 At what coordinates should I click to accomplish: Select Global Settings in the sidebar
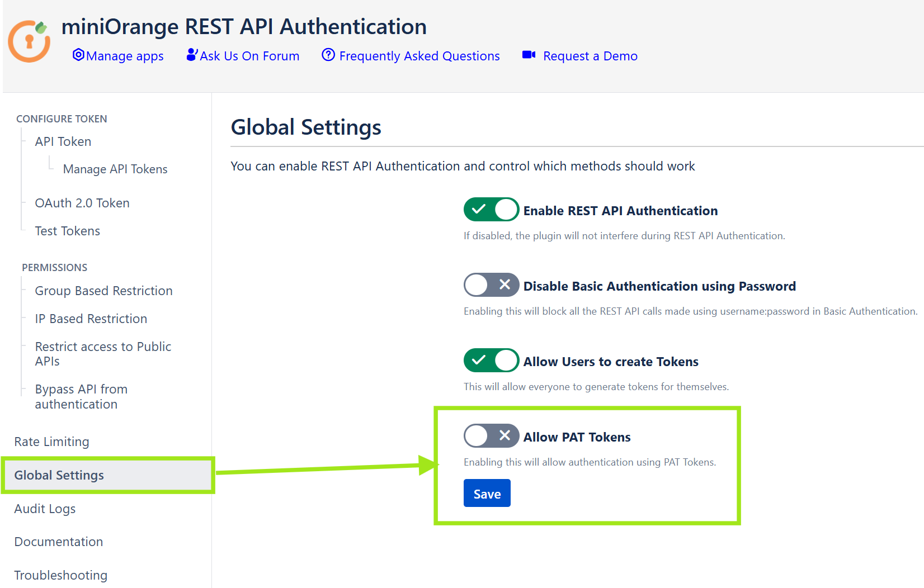coord(59,475)
